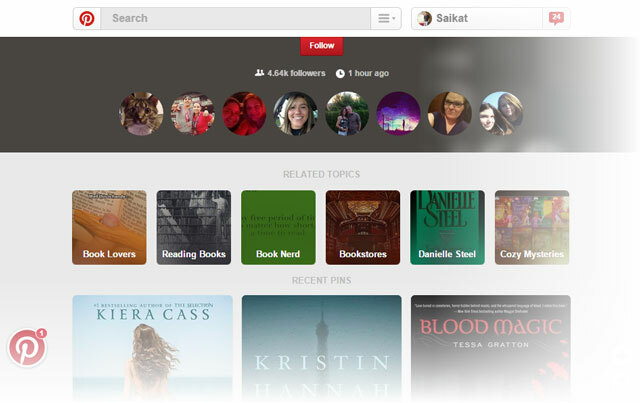Image resolution: width=640 pixels, height=403 pixels.
Task: Open the follower avatar with red jackets
Action: [193, 114]
